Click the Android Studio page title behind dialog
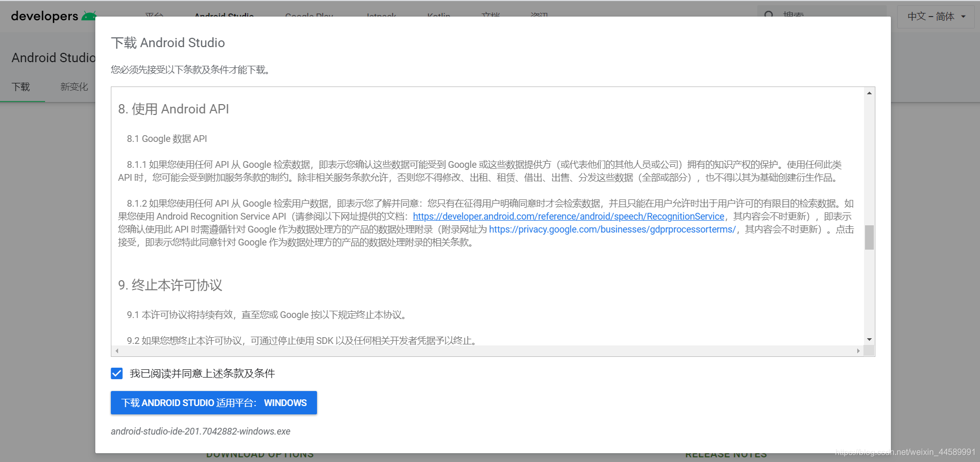The image size is (980, 462). coord(53,57)
